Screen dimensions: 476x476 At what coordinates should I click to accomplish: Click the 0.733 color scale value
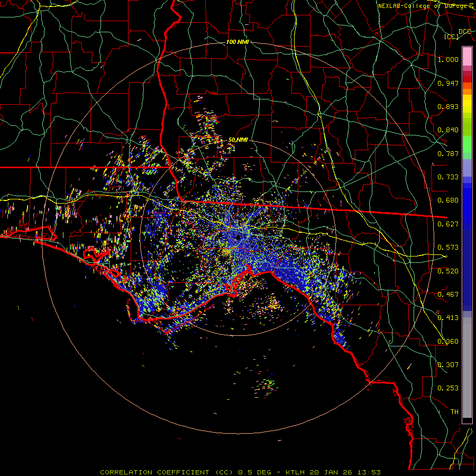[x=448, y=177]
